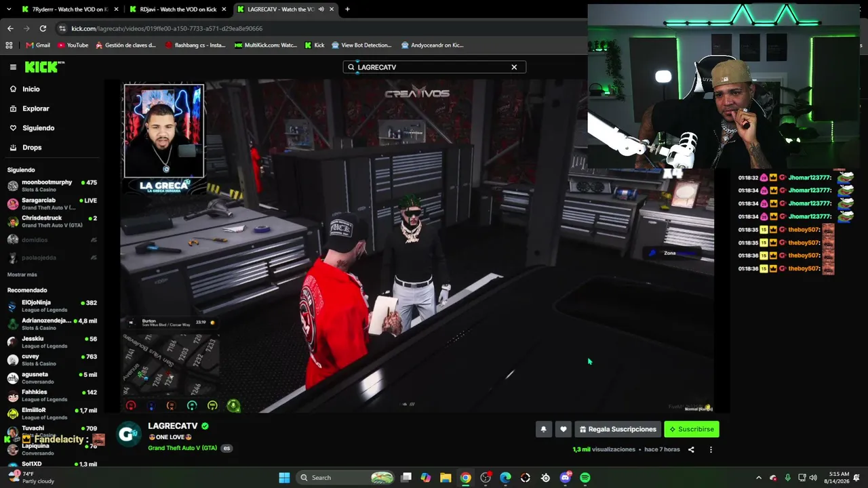Open the MultiKick.com bookmark
Screen dimensions: 868x488
click(266, 45)
